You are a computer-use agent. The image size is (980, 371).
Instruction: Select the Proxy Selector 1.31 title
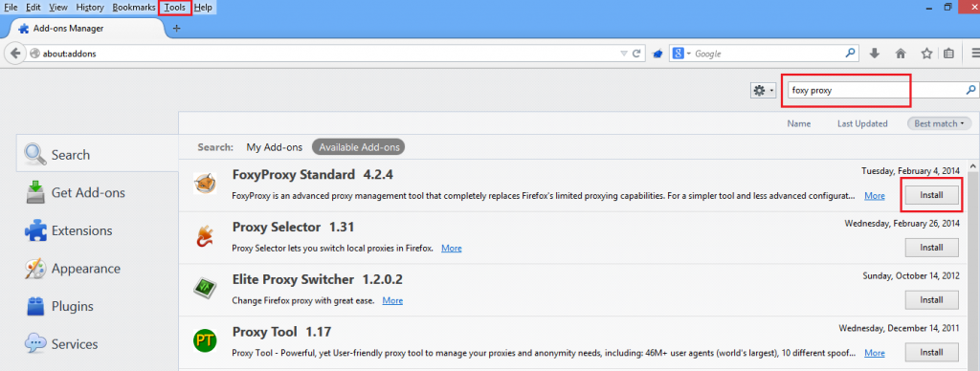pos(293,227)
